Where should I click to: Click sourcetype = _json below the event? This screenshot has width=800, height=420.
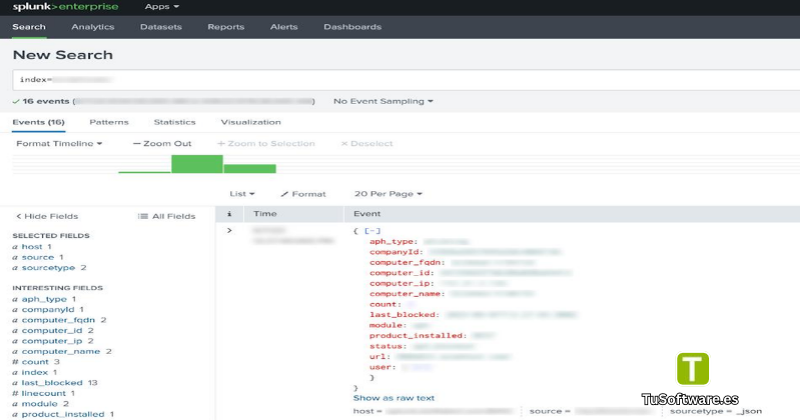pos(716,411)
